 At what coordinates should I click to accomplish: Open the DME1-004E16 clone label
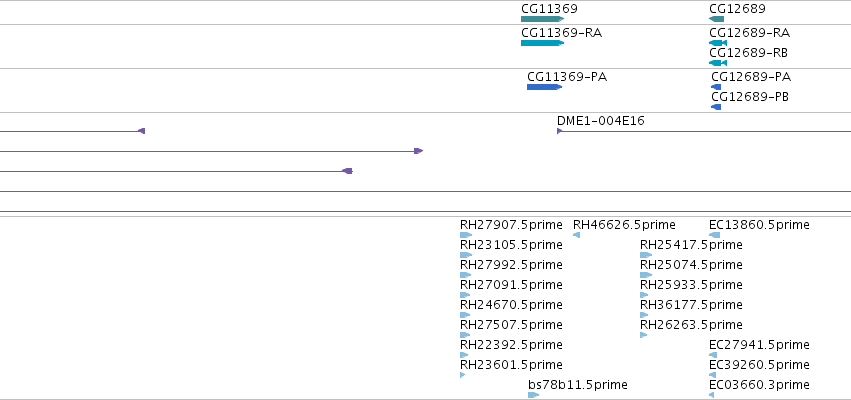coord(601,121)
